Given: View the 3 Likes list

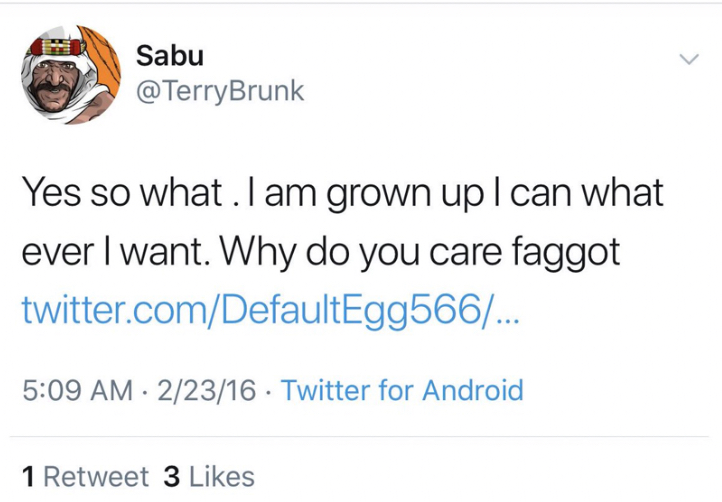Looking at the screenshot, I should coord(209,476).
